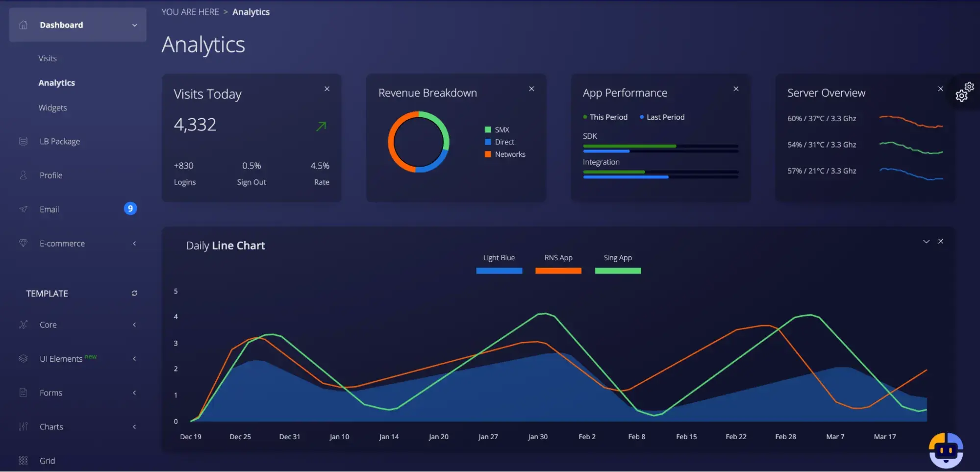
Task: Collapse the Dashboard sidebar menu
Action: [x=134, y=25]
